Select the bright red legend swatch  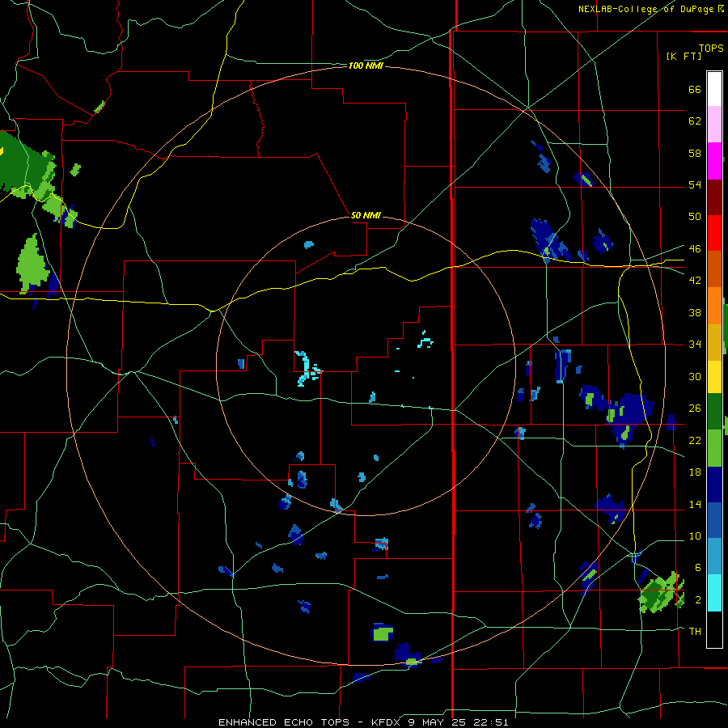point(714,233)
